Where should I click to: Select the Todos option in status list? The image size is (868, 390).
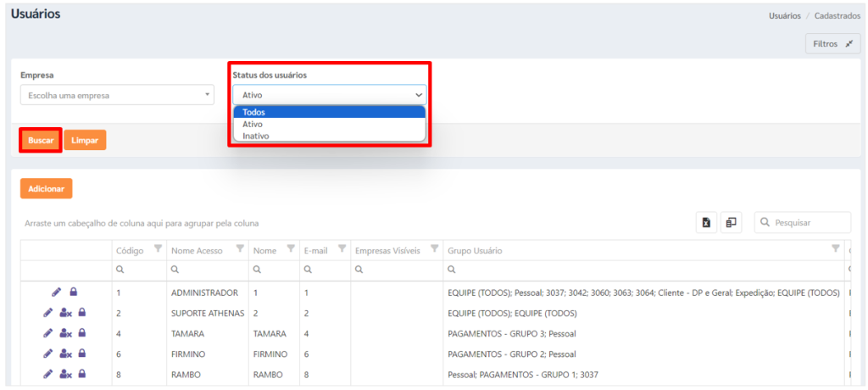pyautogui.click(x=330, y=113)
